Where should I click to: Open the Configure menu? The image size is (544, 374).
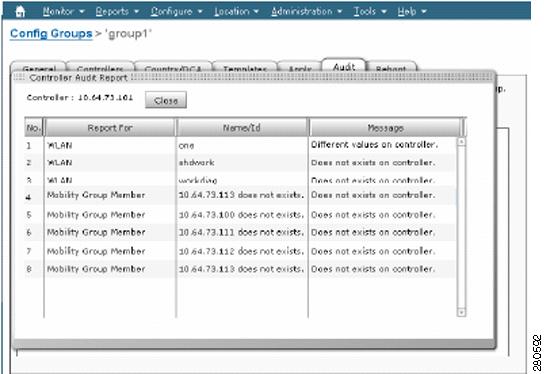[176, 11]
